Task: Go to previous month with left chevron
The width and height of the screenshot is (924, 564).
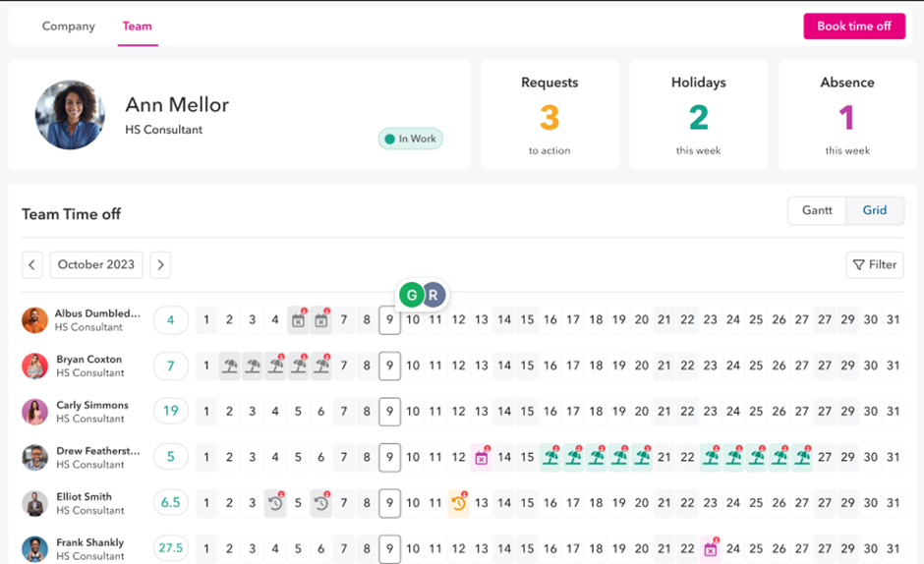Action: (32, 264)
